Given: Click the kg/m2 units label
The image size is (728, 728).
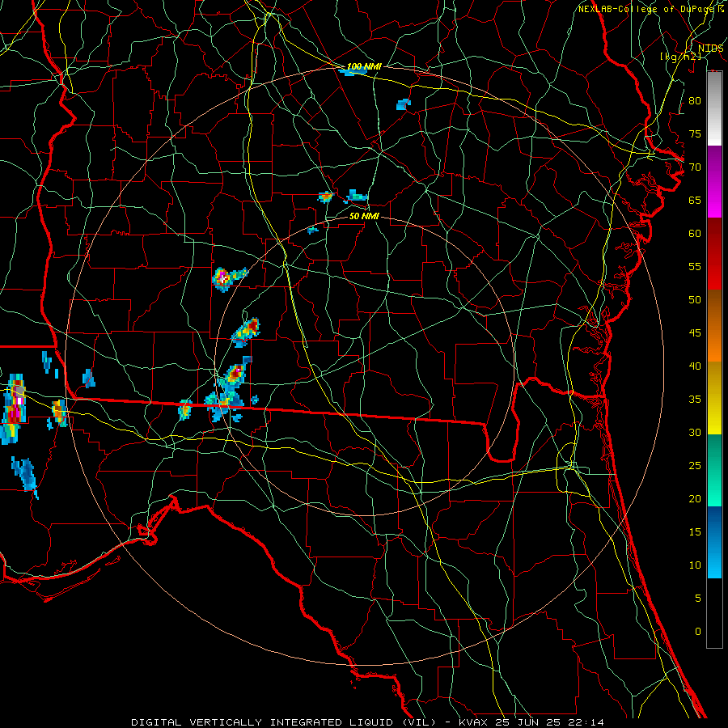Looking at the screenshot, I should 680,57.
